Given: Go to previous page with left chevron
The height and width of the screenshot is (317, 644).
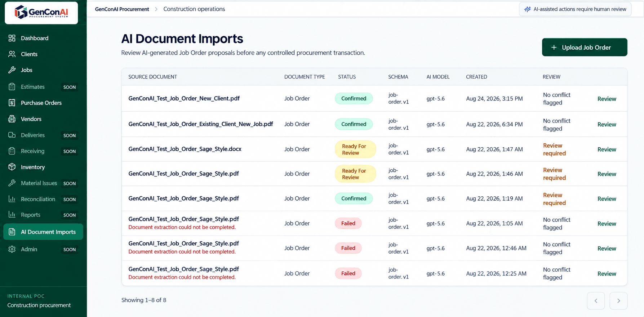Looking at the screenshot, I should [596, 301].
